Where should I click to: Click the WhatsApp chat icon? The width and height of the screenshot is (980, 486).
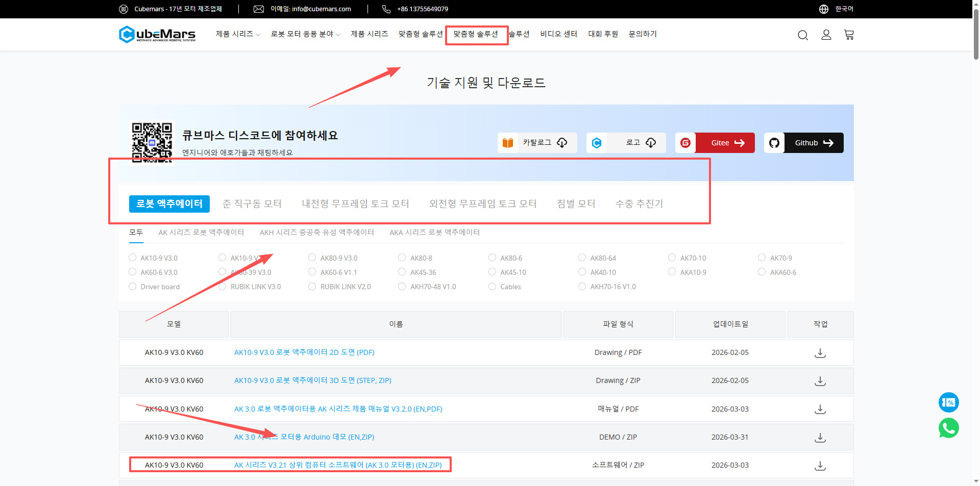[948, 428]
